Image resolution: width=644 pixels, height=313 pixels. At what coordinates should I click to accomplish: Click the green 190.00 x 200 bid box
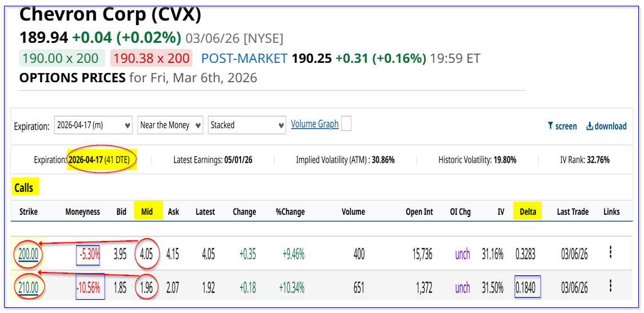62,58
